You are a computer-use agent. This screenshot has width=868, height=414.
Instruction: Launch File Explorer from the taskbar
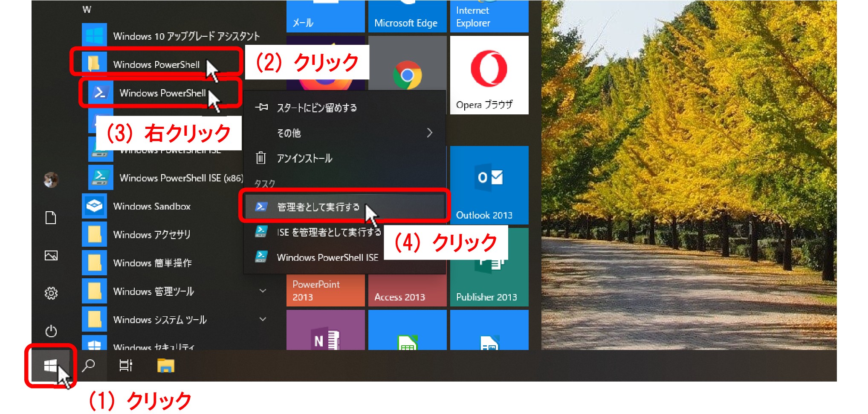pos(166,366)
